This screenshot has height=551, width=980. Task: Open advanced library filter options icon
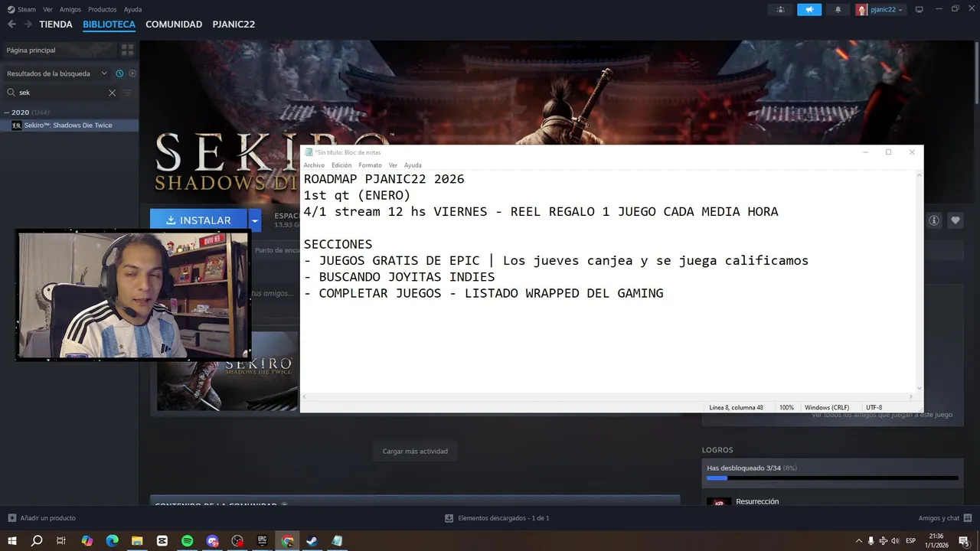click(x=128, y=93)
